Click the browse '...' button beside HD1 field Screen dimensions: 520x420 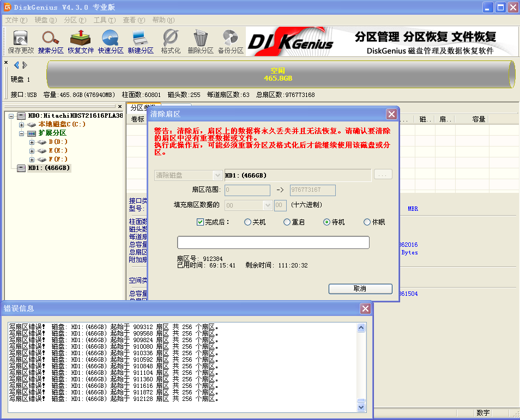(383, 175)
